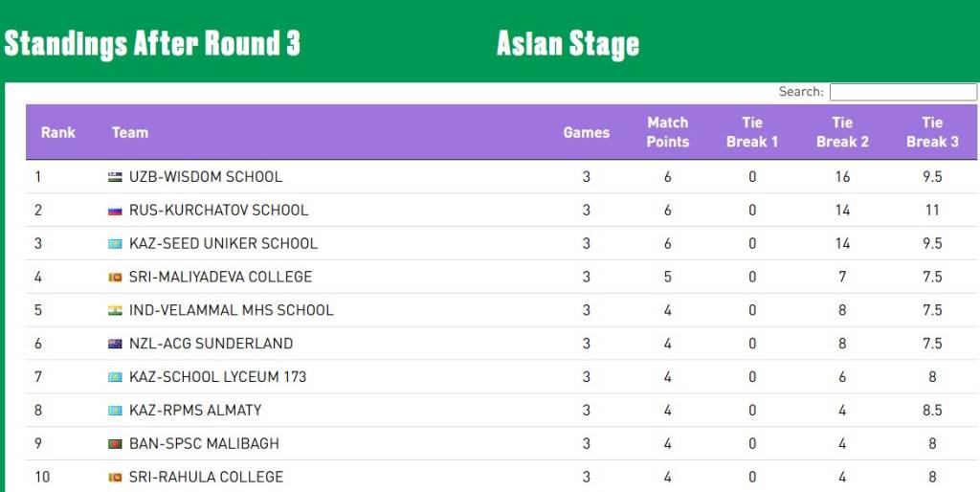Click the Asian Stage heading
The width and height of the screenshot is (980, 492).
pos(568,44)
